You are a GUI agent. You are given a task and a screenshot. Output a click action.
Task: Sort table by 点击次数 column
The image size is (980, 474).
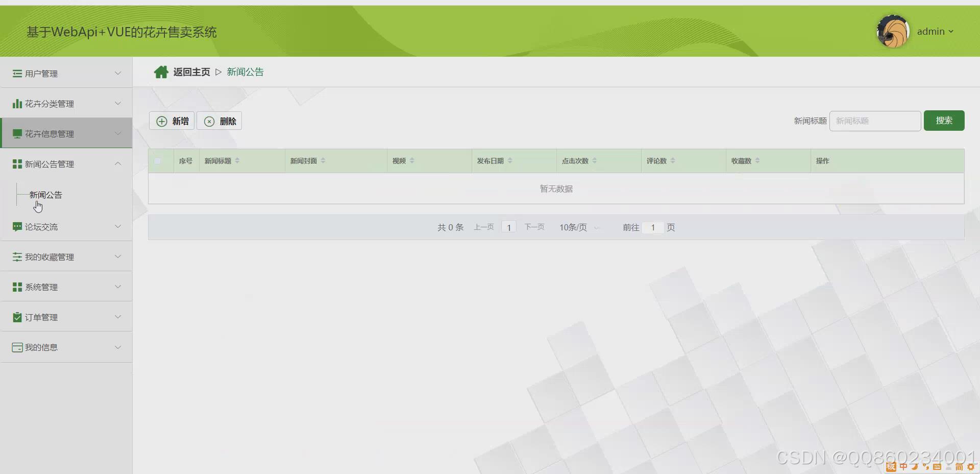click(595, 161)
